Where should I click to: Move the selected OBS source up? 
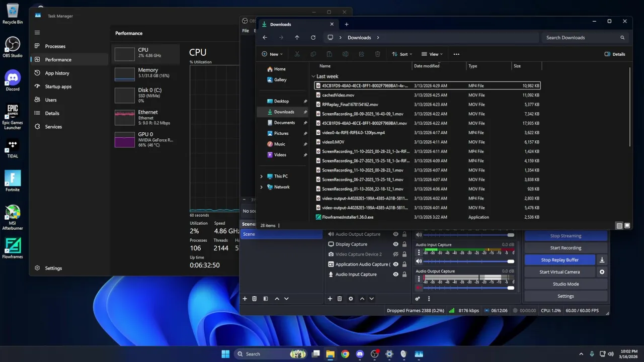click(x=362, y=299)
